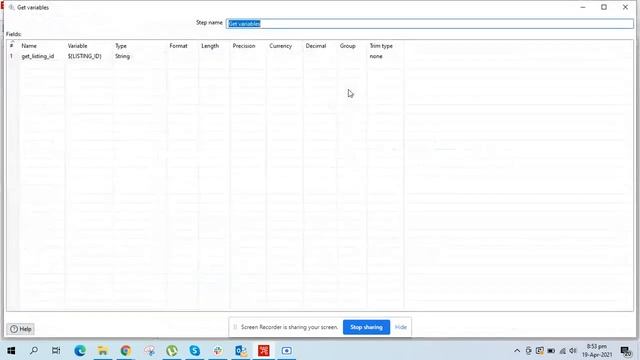Select row number 1 in Fields table
This screenshot has height=360, width=640.
tap(11, 56)
